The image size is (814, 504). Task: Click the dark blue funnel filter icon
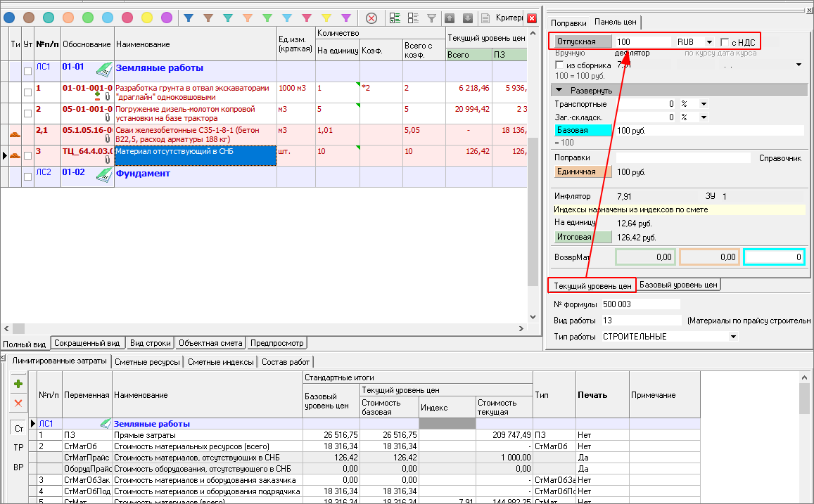[x=189, y=18]
